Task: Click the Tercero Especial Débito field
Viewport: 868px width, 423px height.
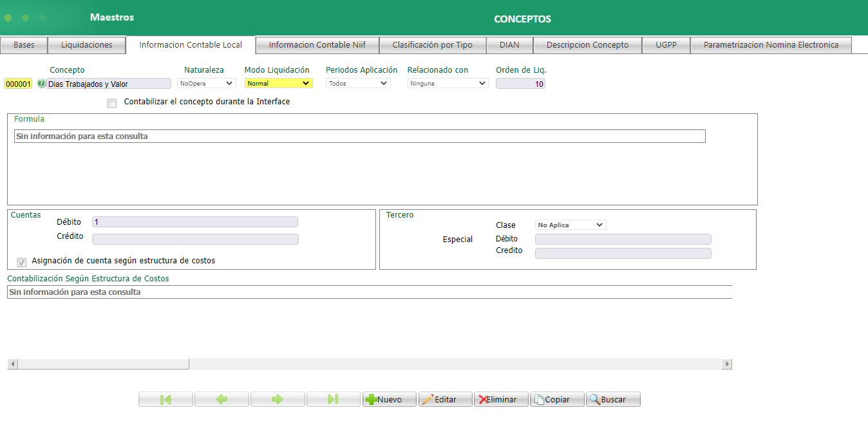Action: 623,239
